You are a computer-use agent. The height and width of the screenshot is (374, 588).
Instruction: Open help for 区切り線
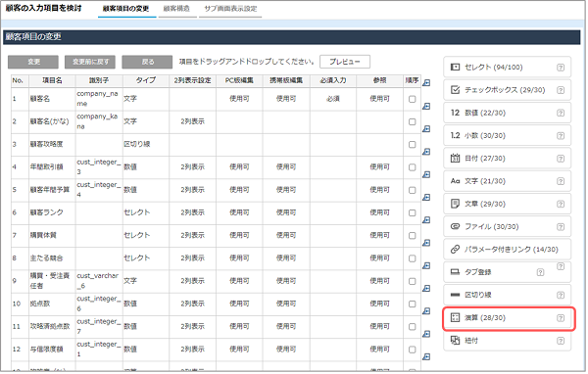point(561,295)
